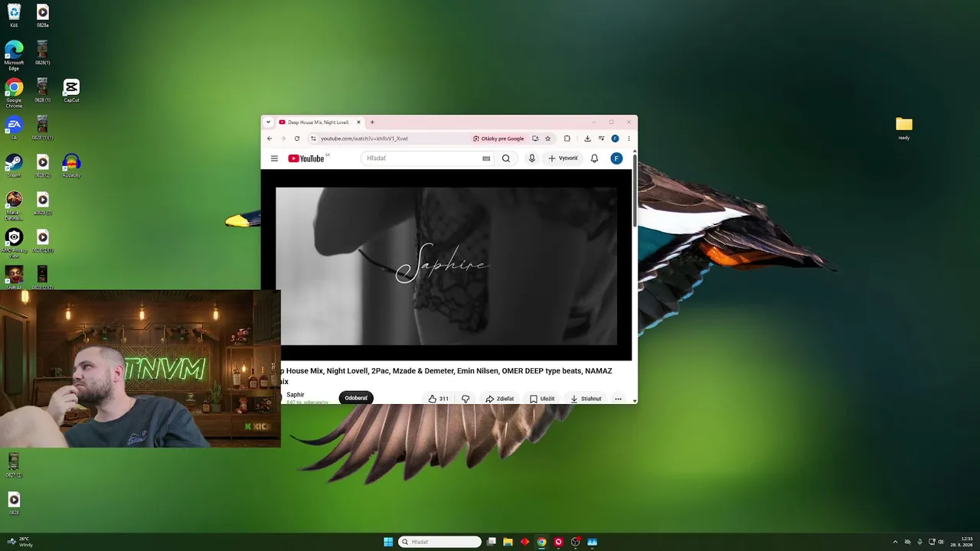This screenshot has width=980, height=551.
Task: Go to the YouTube home logo
Action: click(306, 158)
